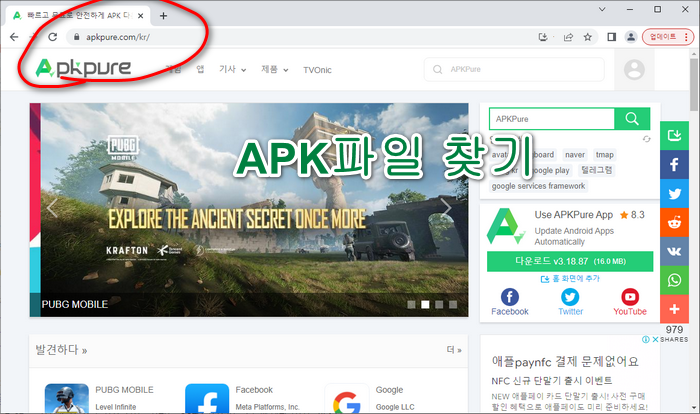Show previous banner slide arrow
The image size is (700, 414).
(x=52, y=208)
